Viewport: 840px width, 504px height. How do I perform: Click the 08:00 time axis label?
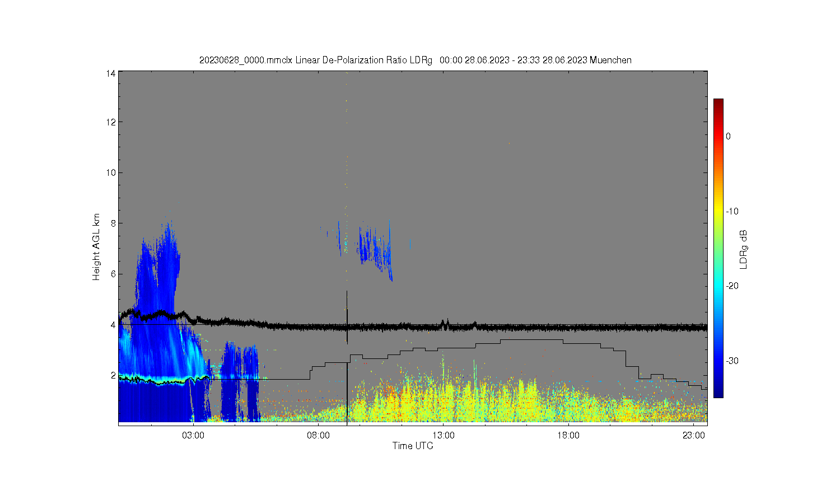(319, 435)
